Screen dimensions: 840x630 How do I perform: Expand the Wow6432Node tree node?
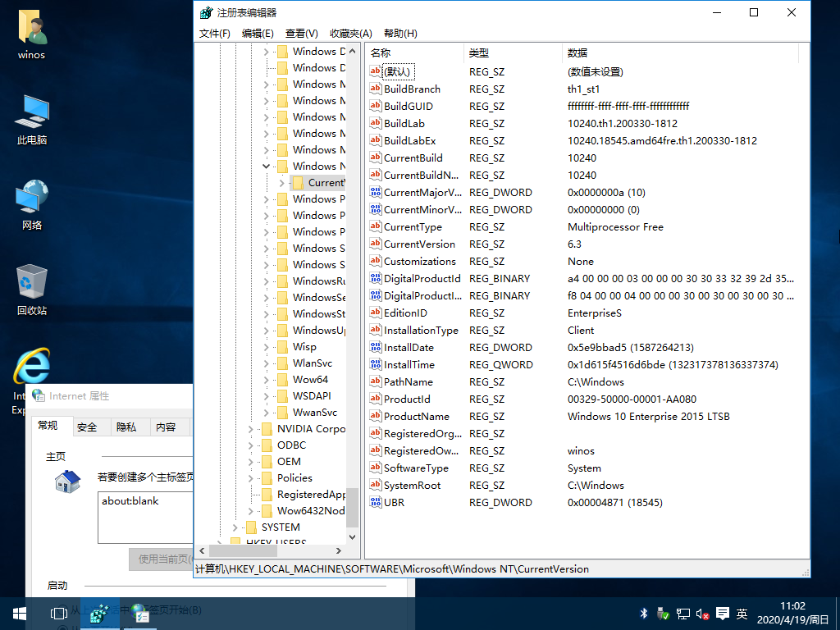(x=251, y=510)
